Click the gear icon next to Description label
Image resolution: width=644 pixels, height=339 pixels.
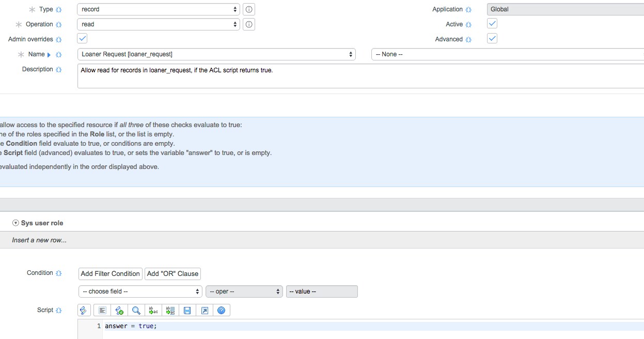pyautogui.click(x=59, y=70)
